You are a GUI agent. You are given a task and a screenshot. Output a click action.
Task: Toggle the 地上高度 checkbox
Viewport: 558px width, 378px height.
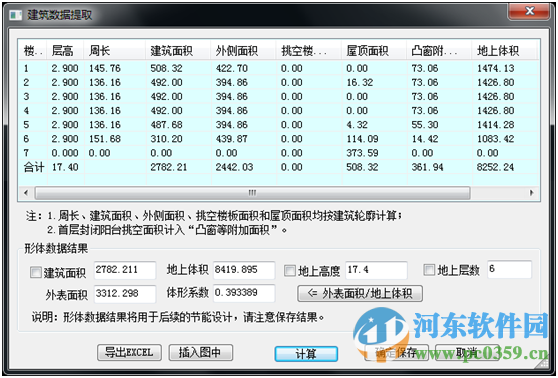tap(290, 270)
